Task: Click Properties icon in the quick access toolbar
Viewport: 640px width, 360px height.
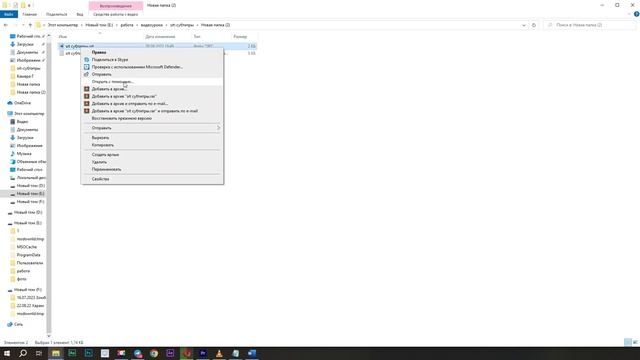Action: click(x=15, y=5)
